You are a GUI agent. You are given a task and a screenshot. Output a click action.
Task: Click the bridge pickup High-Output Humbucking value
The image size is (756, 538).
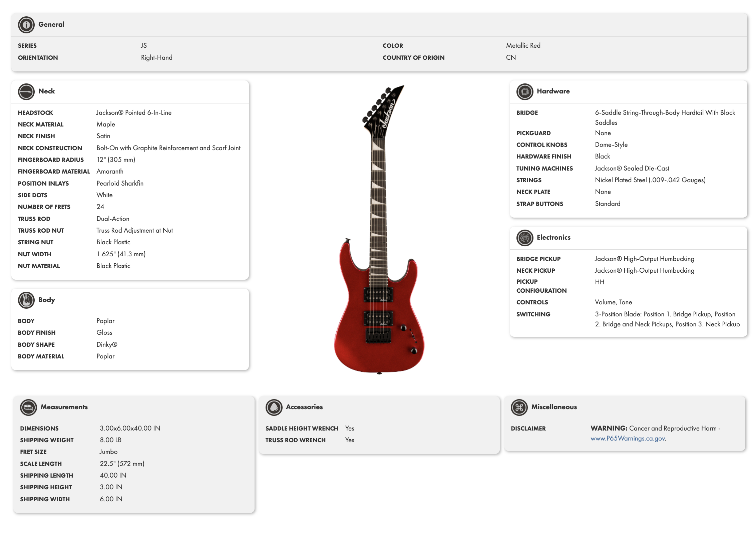(x=644, y=259)
